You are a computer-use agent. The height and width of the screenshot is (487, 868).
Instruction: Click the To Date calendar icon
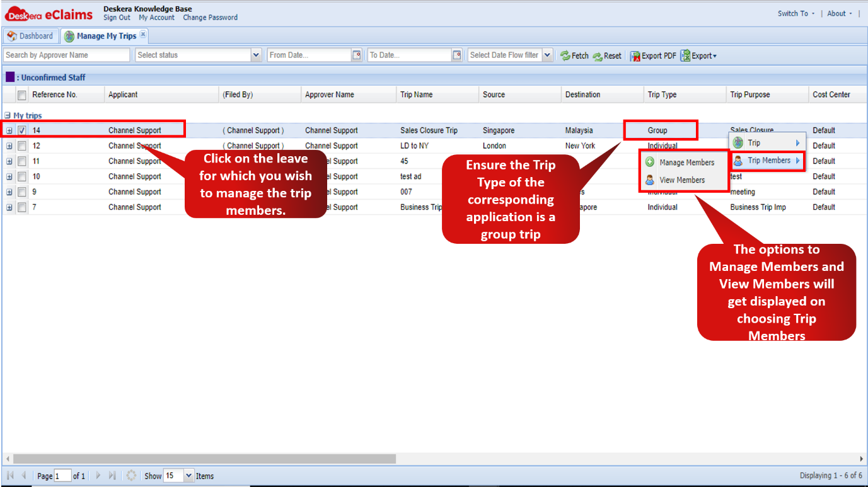click(x=457, y=55)
